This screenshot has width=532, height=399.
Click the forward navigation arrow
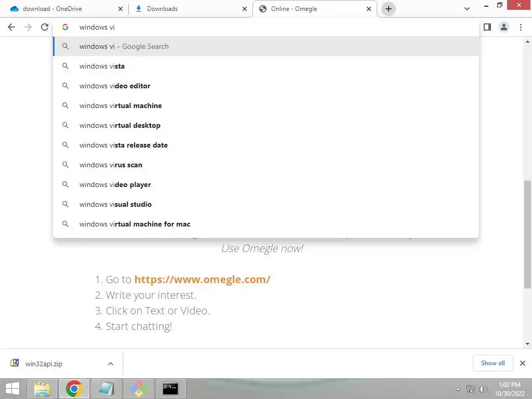[28, 27]
